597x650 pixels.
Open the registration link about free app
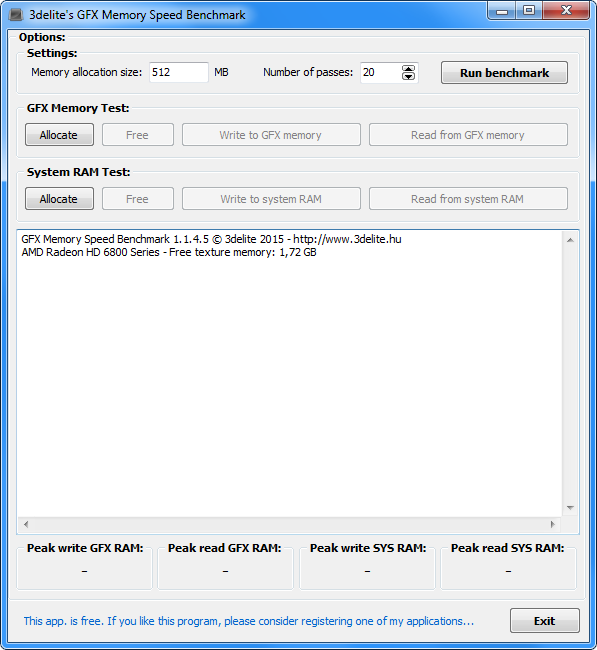click(248, 621)
